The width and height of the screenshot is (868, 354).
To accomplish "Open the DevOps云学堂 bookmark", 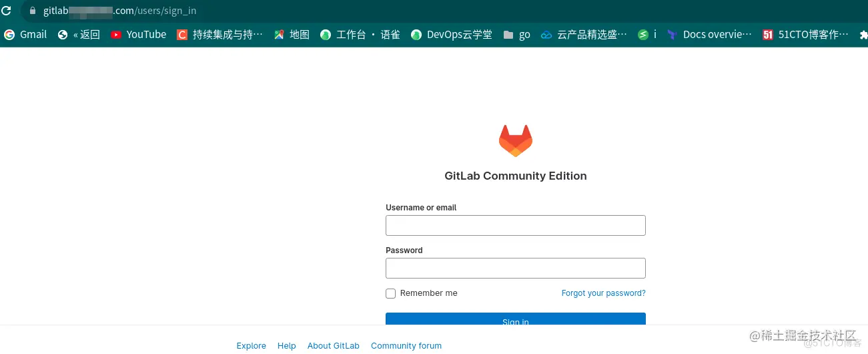I will pyautogui.click(x=452, y=35).
